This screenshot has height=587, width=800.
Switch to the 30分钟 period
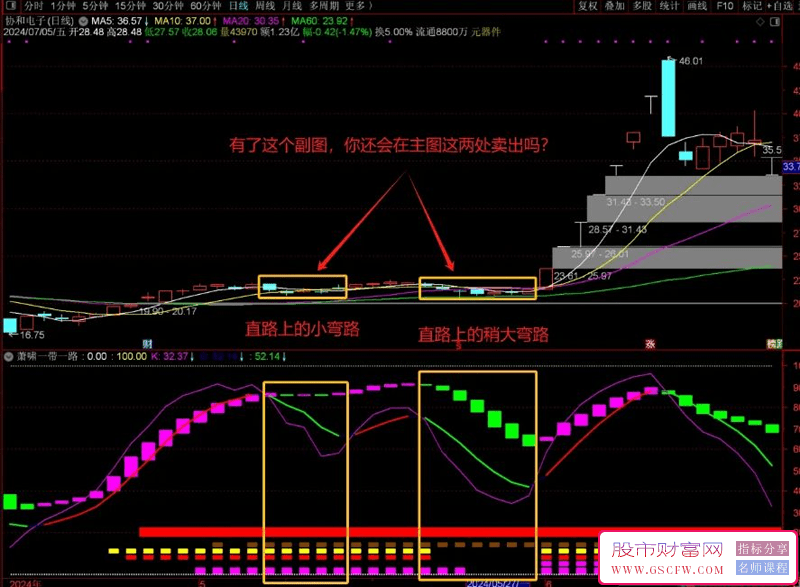click(x=168, y=6)
